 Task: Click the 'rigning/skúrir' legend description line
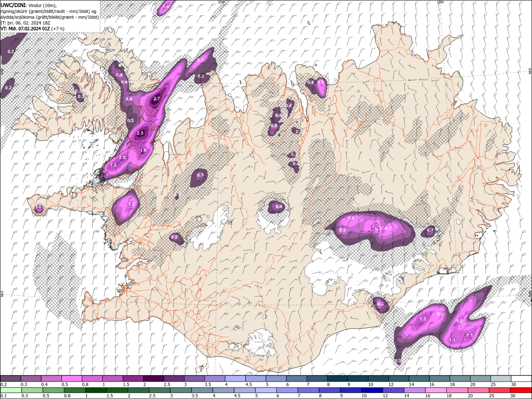(49, 11)
